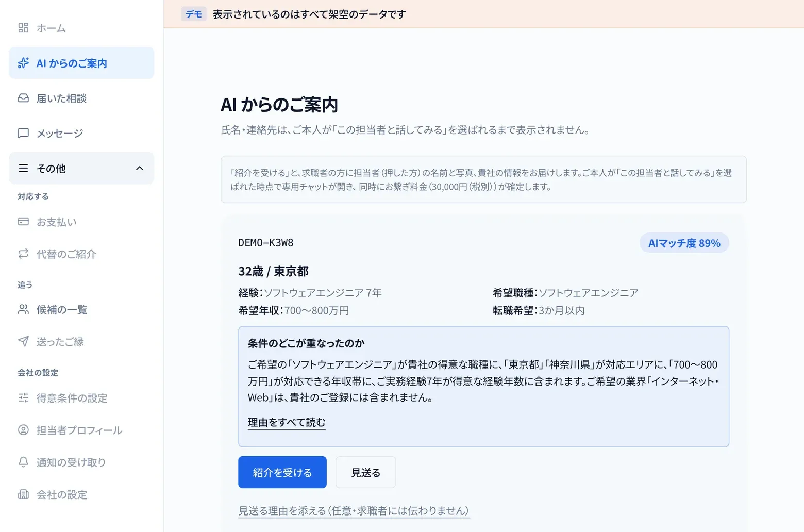This screenshot has width=804, height=532.
Task: Click the 会社の設定 building icon
Action: (23, 494)
